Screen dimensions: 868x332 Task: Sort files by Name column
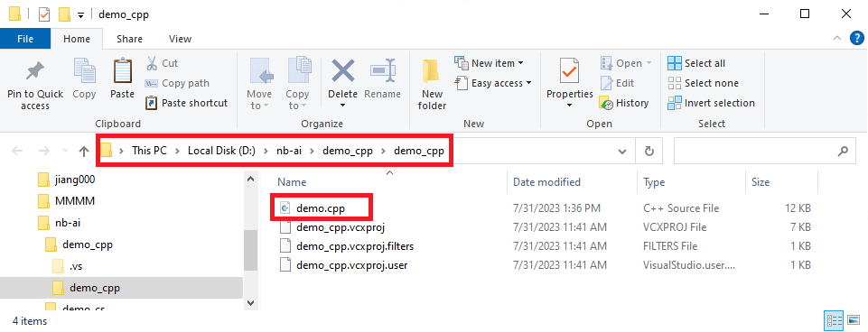(291, 182)
